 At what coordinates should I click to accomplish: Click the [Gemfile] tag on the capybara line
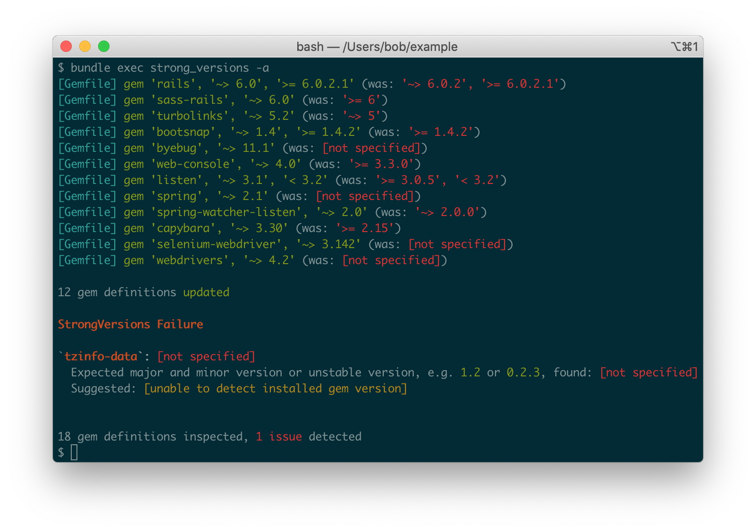coord(87,228)
